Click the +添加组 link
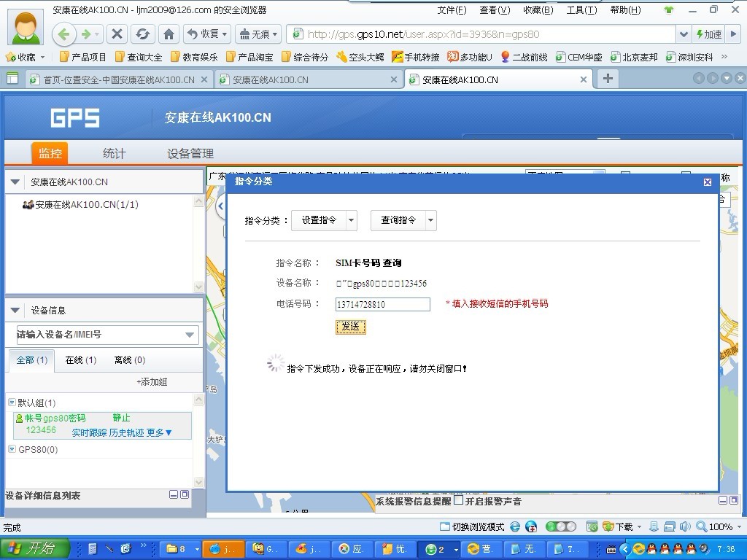The height and width of the screenshot is (560, 747). pyautogui.click(x=152, y=382)
